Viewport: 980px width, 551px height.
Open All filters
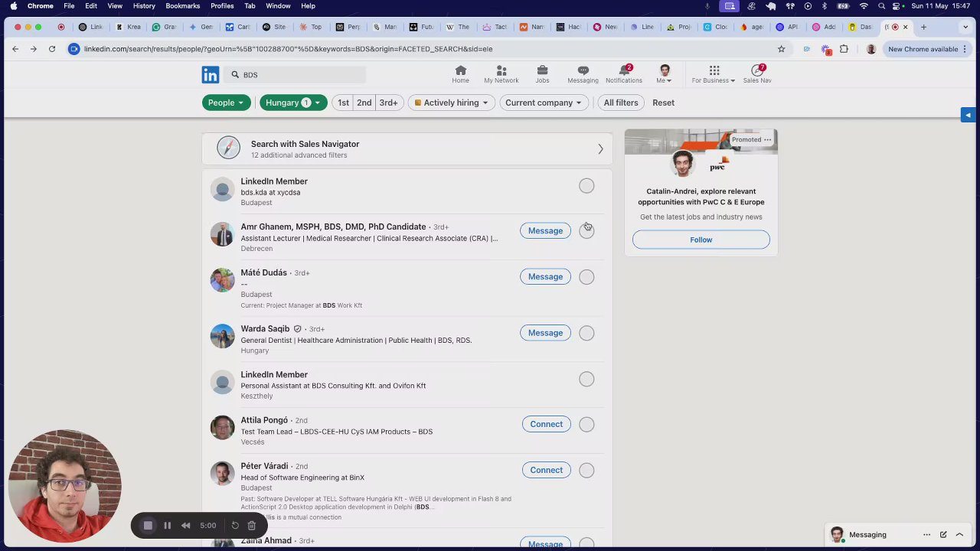pos(620,103)
